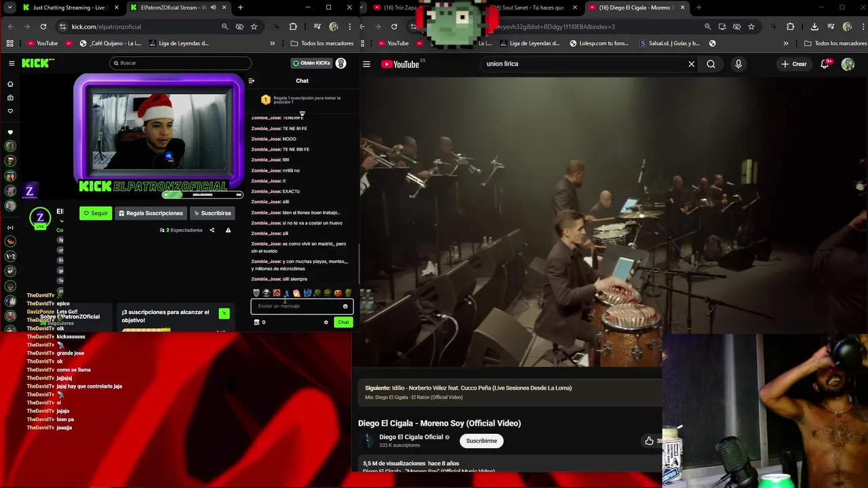868x488 pixels.
Task: Open the chat emoji picker
Action: click(345, 306)
